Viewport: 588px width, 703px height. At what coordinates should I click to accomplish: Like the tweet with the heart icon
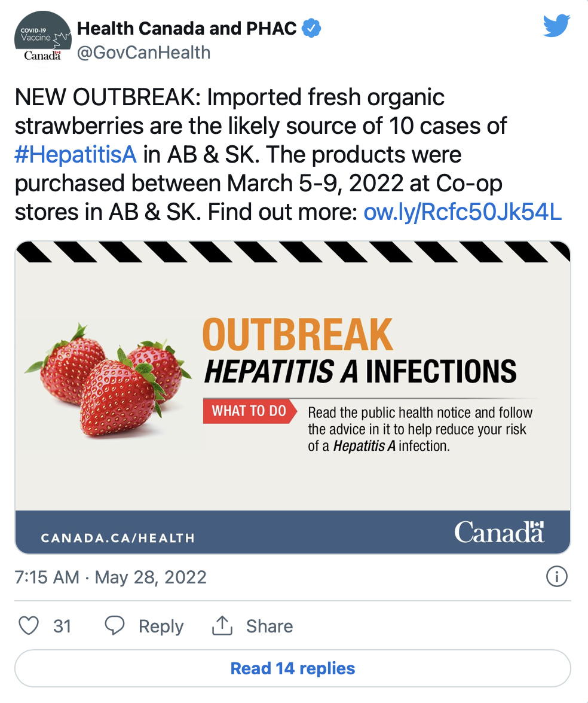coord(28,626)
